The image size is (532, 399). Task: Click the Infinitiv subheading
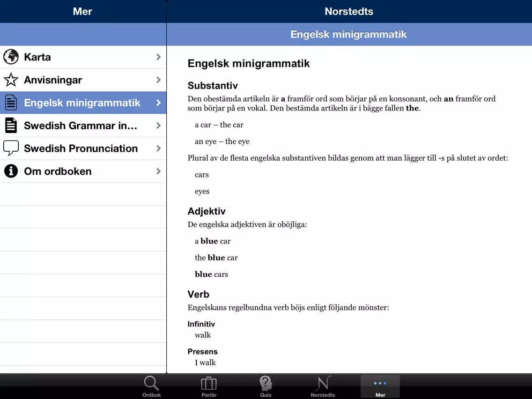[x=201, y=324]
